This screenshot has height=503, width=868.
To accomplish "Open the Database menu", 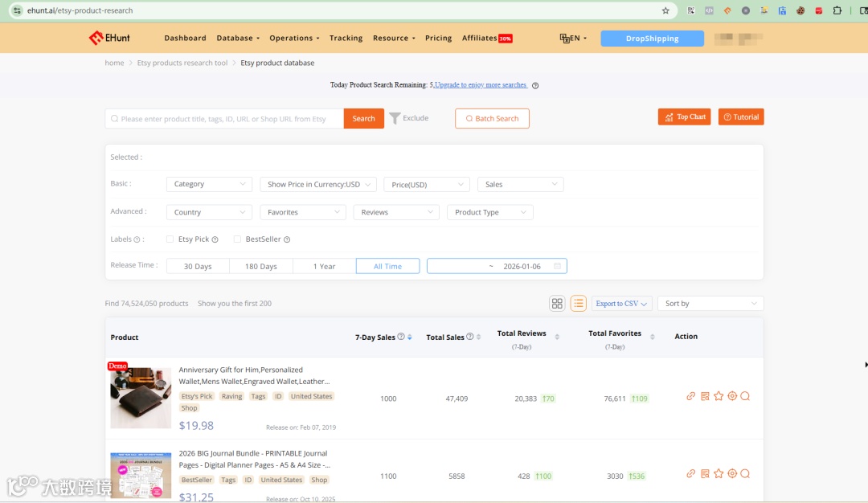I will tap(238, 39).
